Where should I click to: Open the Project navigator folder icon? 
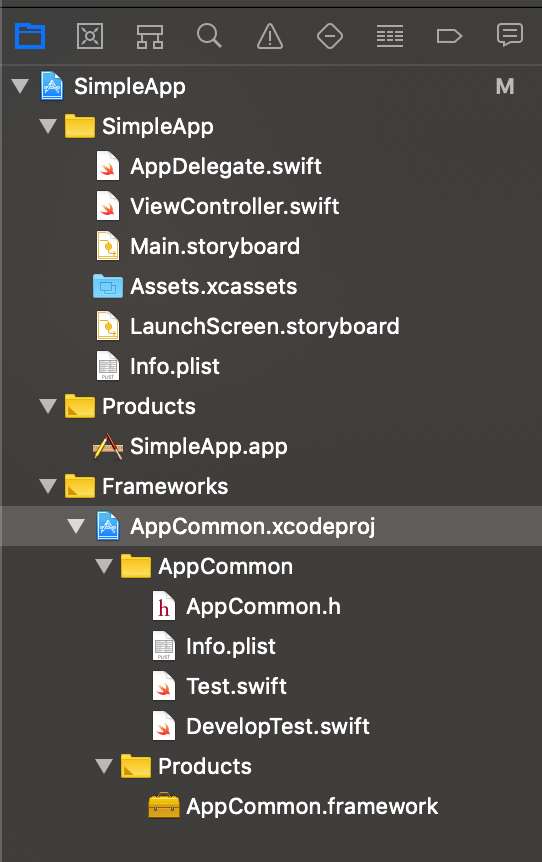click(x=30, y=37)
